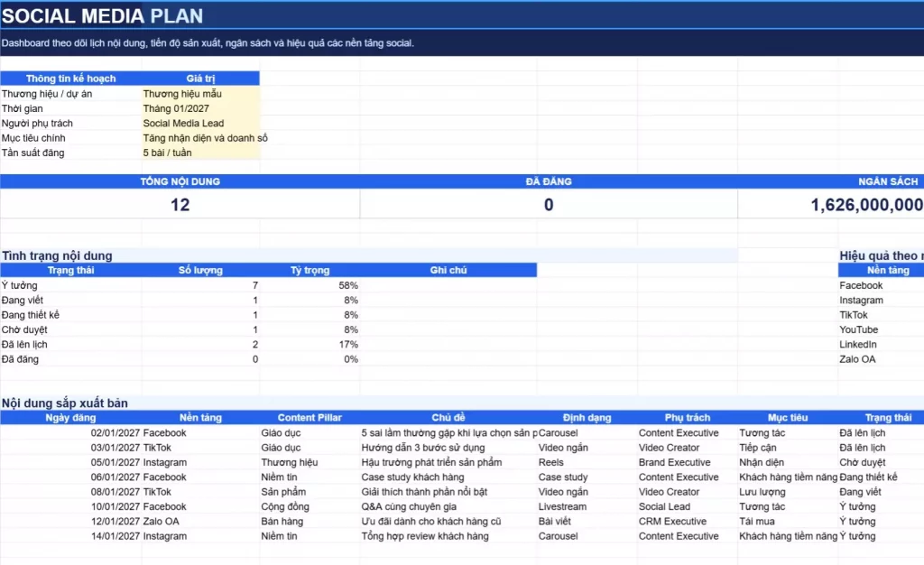Viewport: 924px width, 565px height.
Task: Select the 'Trạng thái' status table header
Action: [x=70, y=270]
